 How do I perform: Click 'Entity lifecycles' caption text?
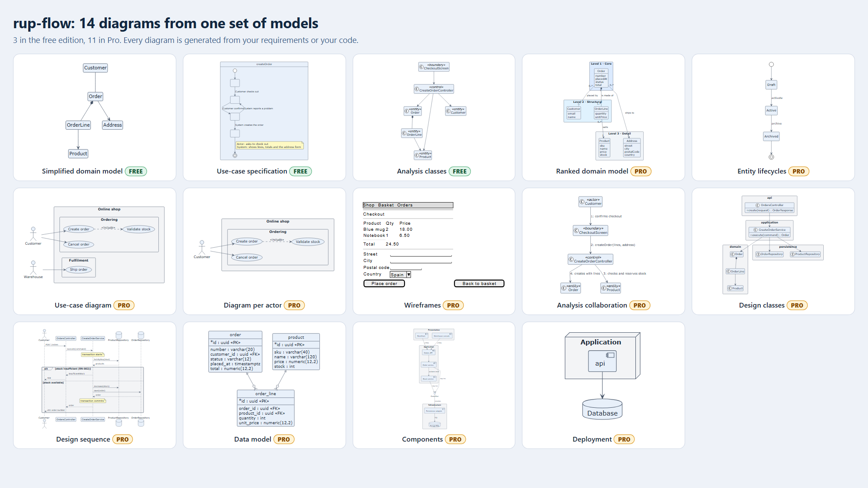pos(762,171)
